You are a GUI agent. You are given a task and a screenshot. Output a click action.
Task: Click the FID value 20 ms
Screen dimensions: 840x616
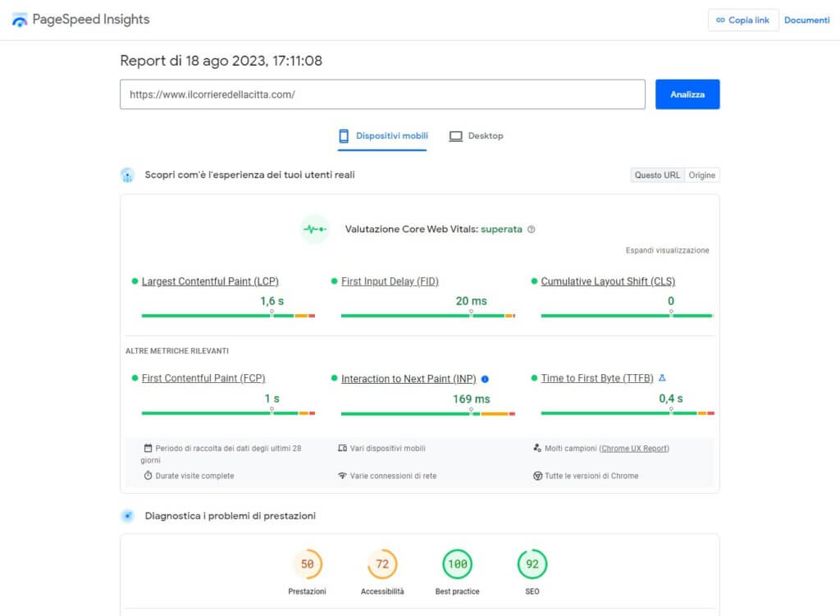[472, 301]
